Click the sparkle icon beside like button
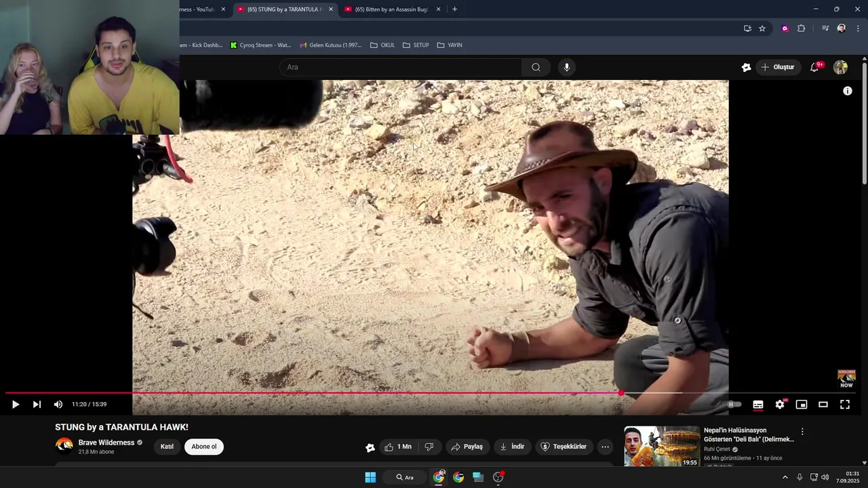This screenshot has height=488, width=868. coord(370,447)
